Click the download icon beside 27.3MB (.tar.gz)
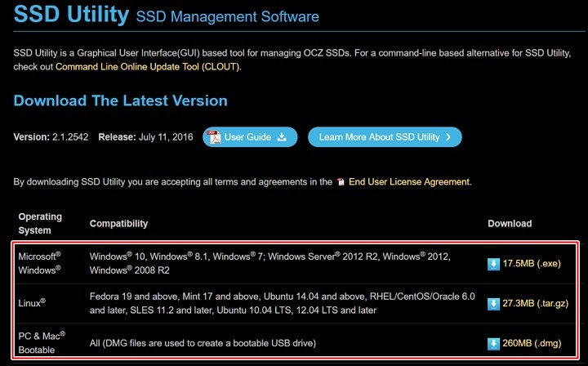The width and height of the screenshot is (588, 366). pos(493,303)
